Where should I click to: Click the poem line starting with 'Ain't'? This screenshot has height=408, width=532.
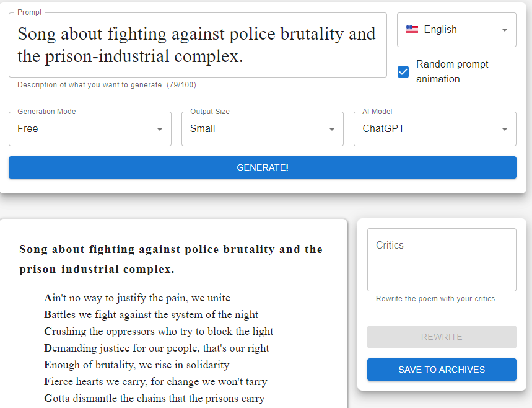coord(137,298)
